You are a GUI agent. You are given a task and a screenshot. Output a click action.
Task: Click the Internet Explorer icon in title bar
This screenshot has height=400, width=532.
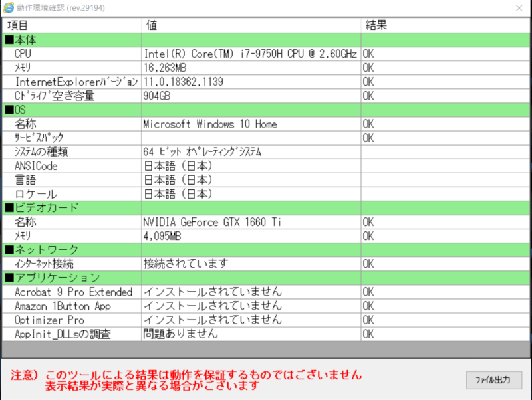[9, 7]
